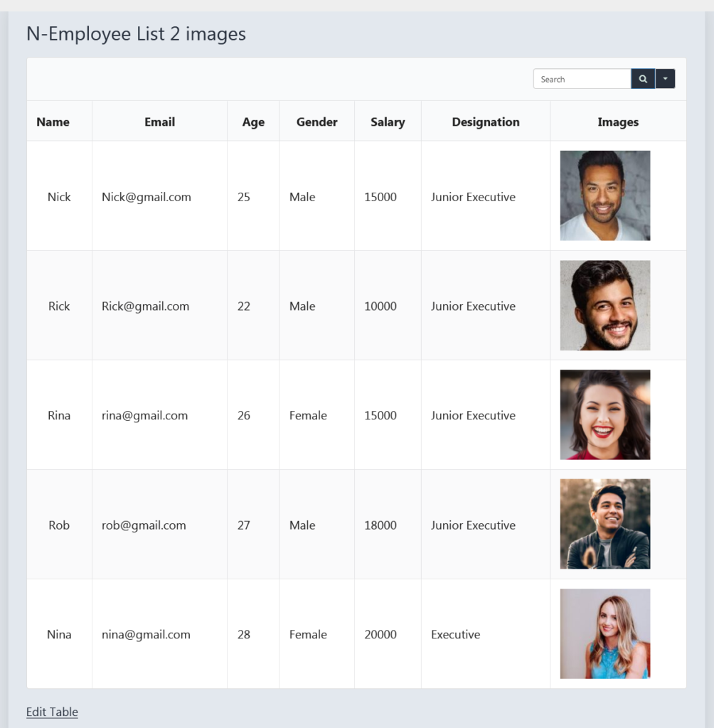Viewport: 714px width, 728px height.
Task: Sort by the Salary column header
Action: pyautogui.click(x=388, y=122)
